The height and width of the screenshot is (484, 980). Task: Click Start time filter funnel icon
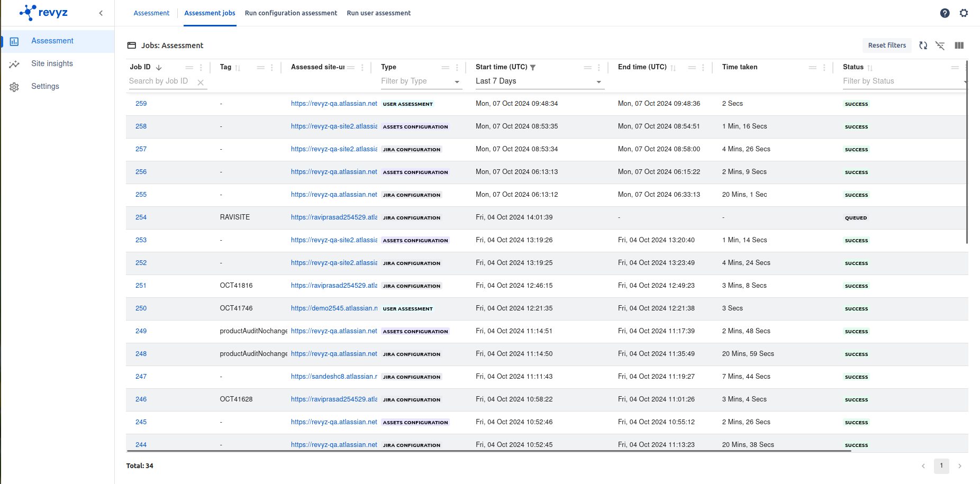click(533, 68)
